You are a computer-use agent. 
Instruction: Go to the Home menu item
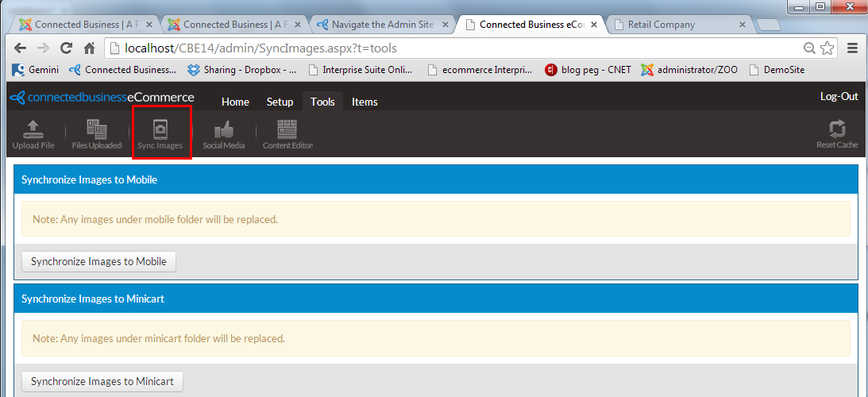pos(235,102)
